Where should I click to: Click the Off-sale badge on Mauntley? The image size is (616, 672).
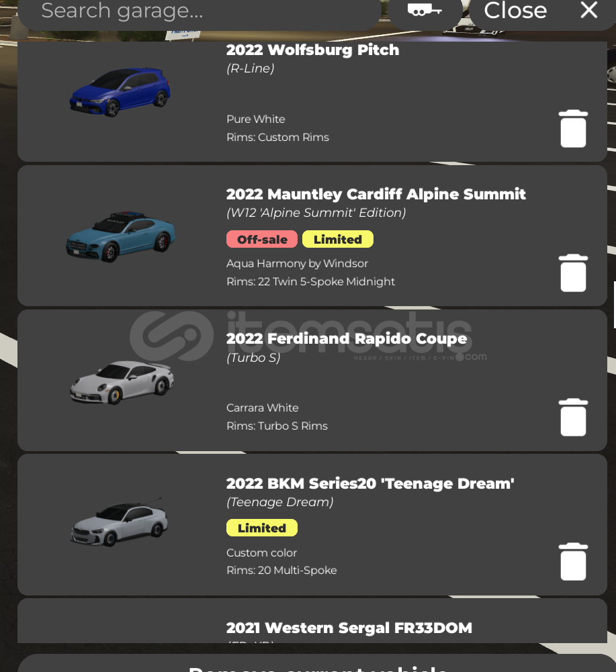pos(262,239)
